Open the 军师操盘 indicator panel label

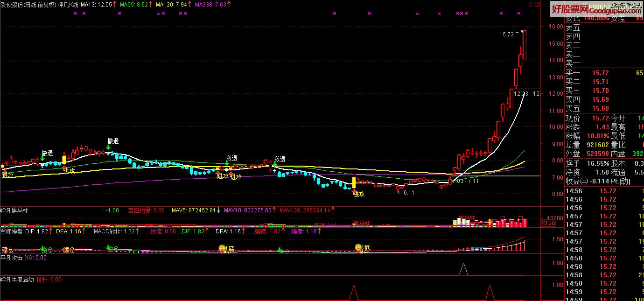click(12, 231)
